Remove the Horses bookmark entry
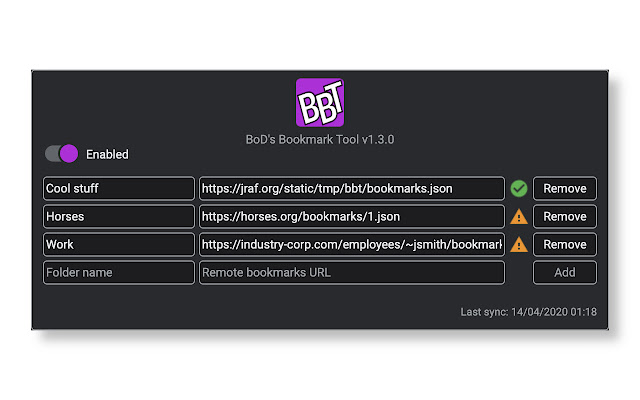The width and height of the screenshot is (640, 400). click(565, 216)
